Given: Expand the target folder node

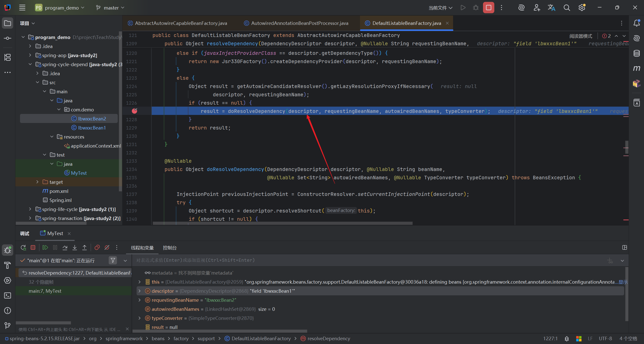Looking at the screenshot, I should coord(37,182).
